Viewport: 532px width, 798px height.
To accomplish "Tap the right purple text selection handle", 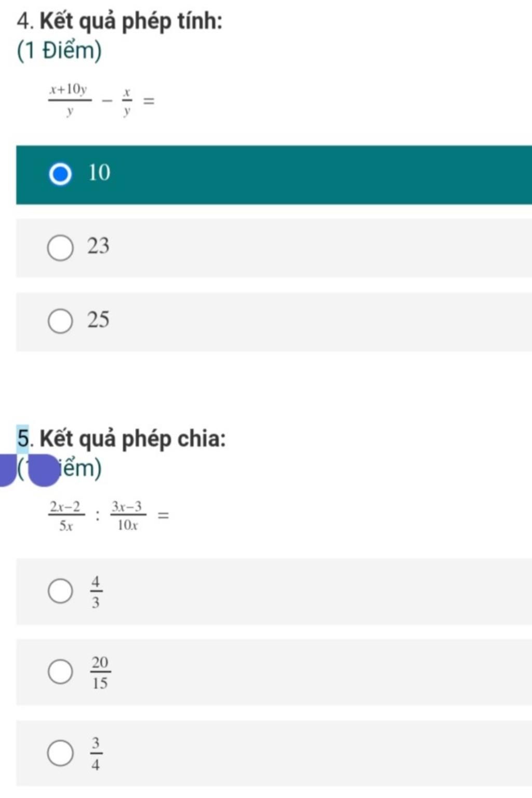I will (44, 470).
